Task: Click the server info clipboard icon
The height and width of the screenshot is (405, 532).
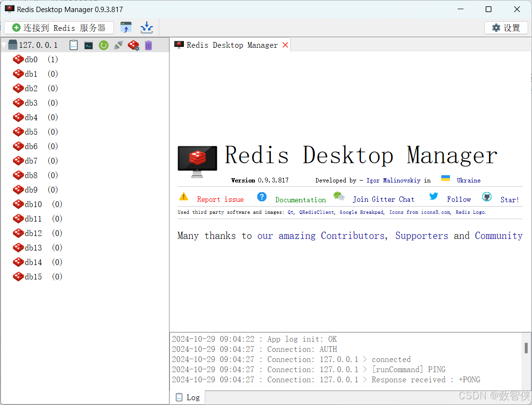Action: [73, 45]
